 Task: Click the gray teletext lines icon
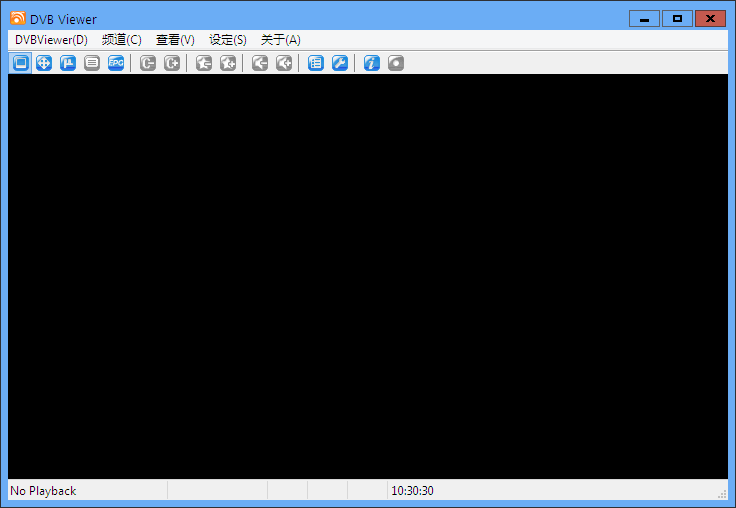point(92,63)
